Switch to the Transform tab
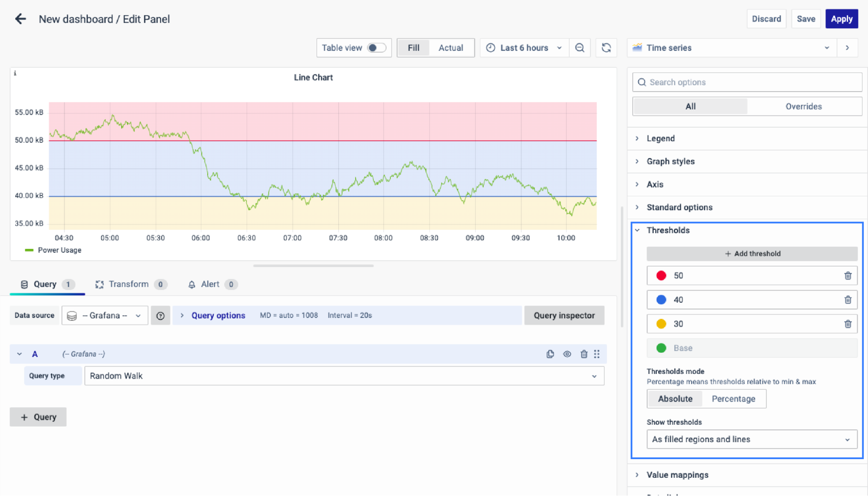Screen dimensions: 868x496 point(129,284)
